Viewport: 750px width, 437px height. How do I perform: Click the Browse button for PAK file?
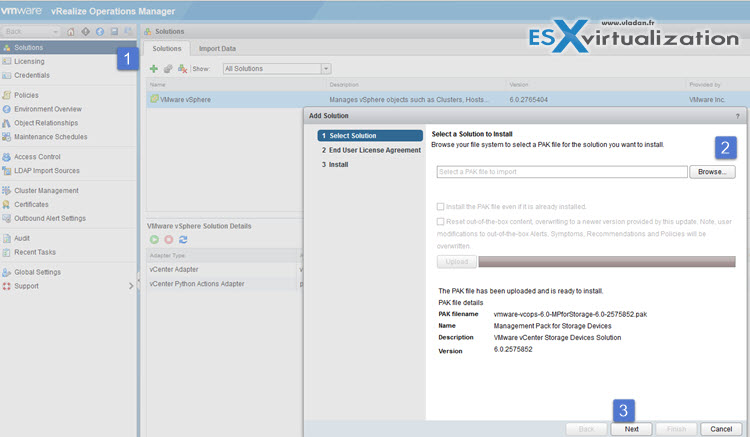point(712,172)
